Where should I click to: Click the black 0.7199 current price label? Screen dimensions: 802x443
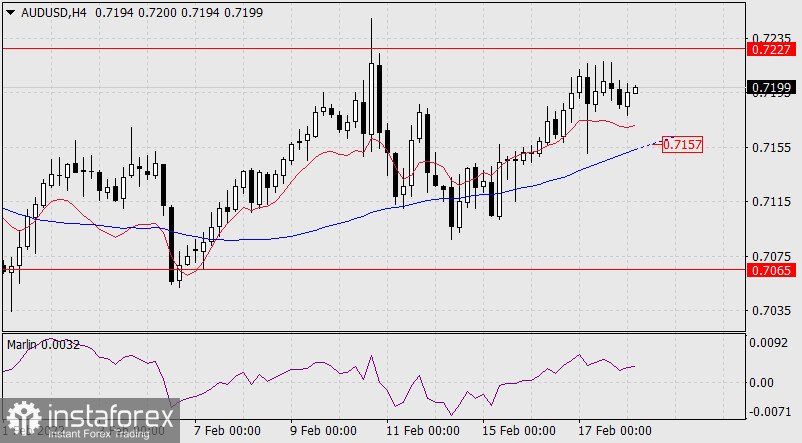771,89
